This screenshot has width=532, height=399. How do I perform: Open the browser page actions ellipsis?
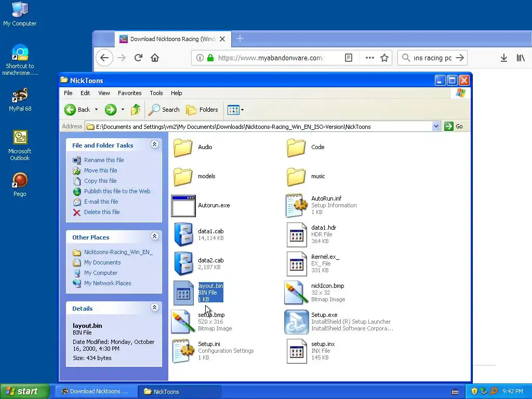370,58
